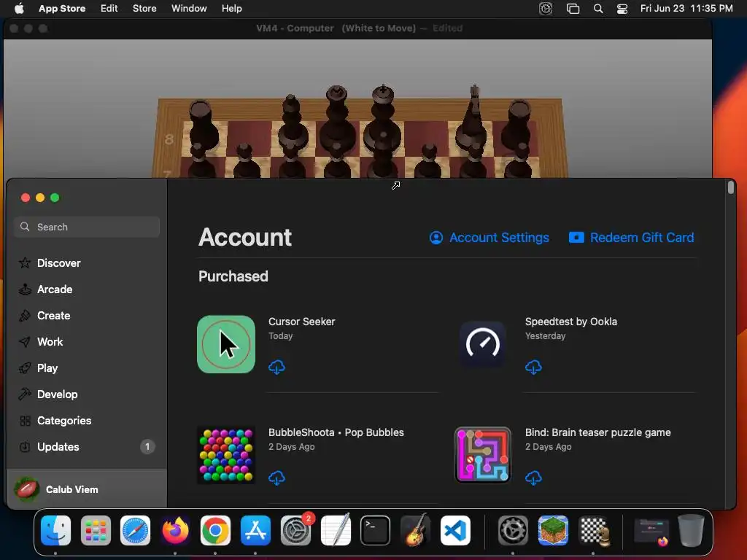The image size is (747, 560).
Task: Open the Bind Brain teaser app icon
Action: (483, 455)
